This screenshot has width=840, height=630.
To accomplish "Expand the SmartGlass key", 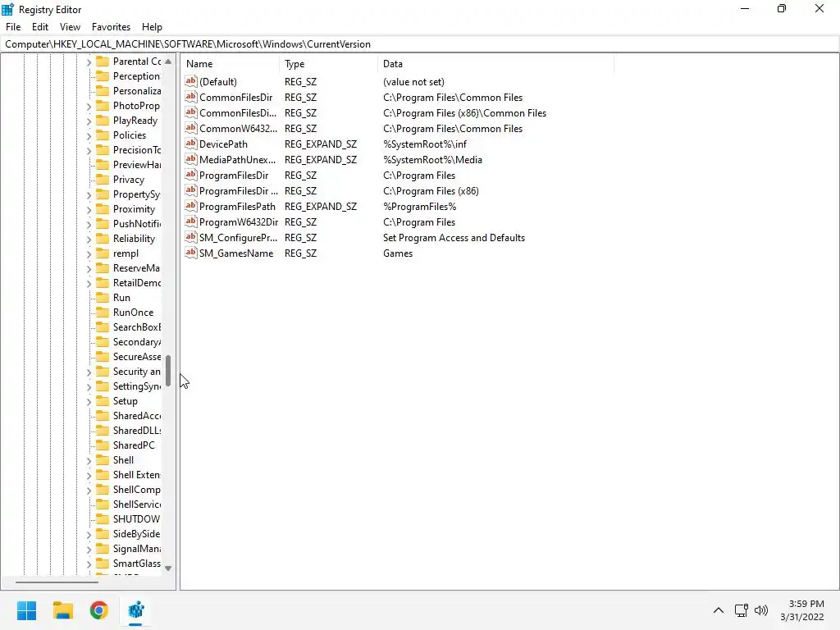I will pos(89,564).
